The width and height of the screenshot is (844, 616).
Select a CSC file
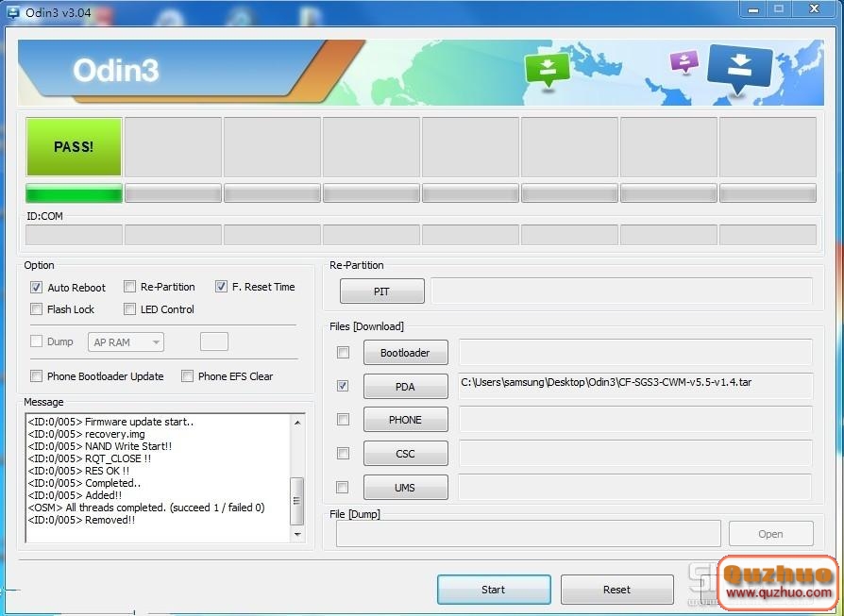405,454
